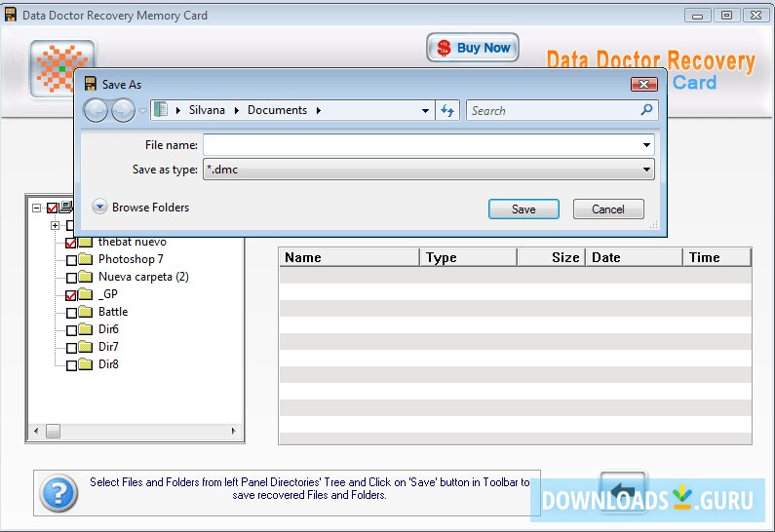This screenshot has height=532, width=775.
Task: Click the Buy Now button
Action: tap(473, 48)
